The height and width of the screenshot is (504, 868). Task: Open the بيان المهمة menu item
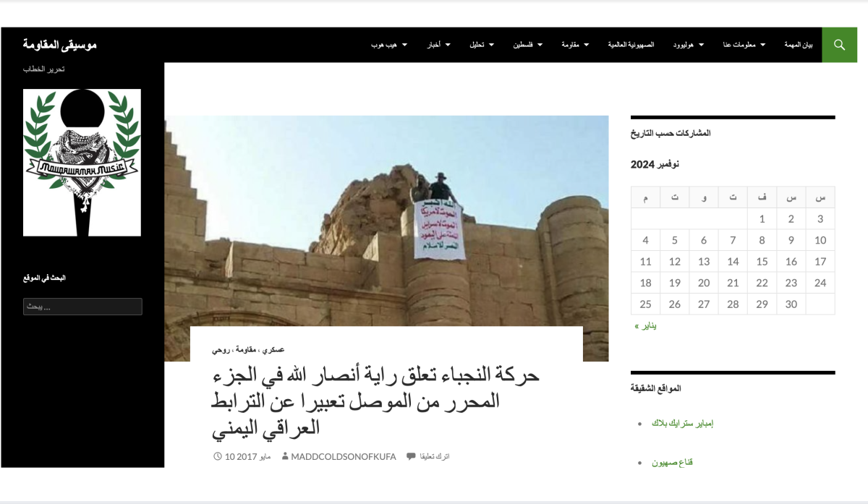[797, 44]
